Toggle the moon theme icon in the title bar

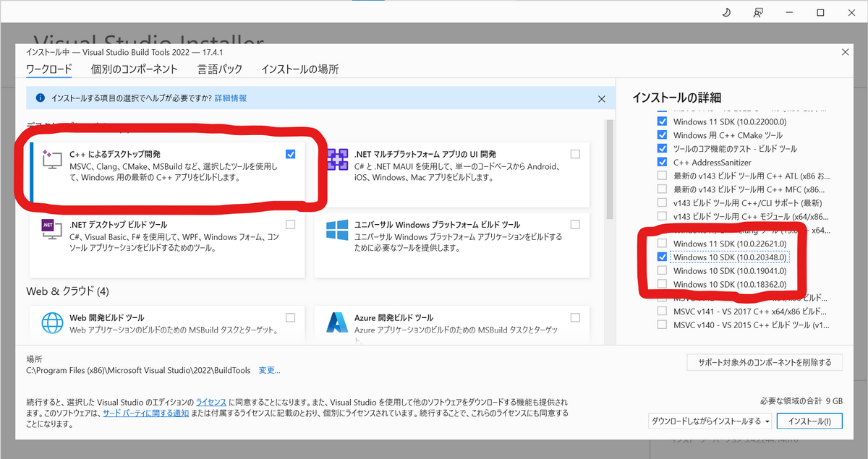pyautogui.click(x=727, y=12)
